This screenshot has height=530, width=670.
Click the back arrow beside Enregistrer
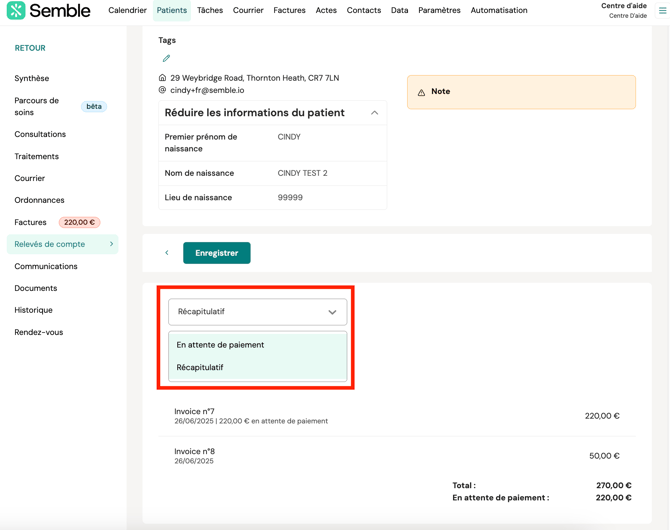click(167, 253)
